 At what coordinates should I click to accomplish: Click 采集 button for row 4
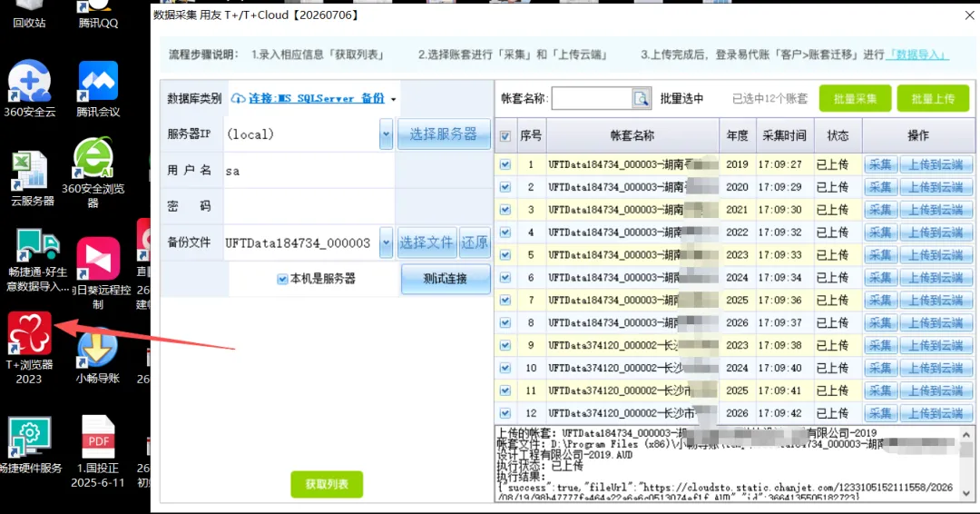pos(880,232)
